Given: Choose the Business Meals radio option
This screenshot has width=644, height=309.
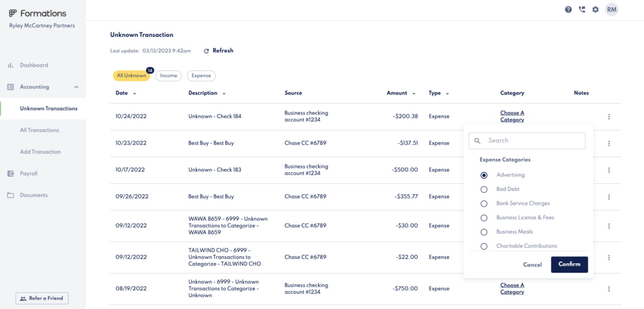Looking at the screenshot, I should point(484,232).
